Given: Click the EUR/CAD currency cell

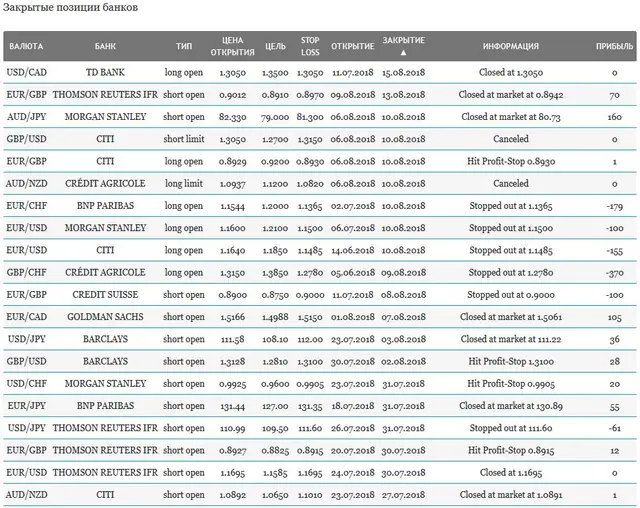Looking at the screenshot, I should (27, 317).
